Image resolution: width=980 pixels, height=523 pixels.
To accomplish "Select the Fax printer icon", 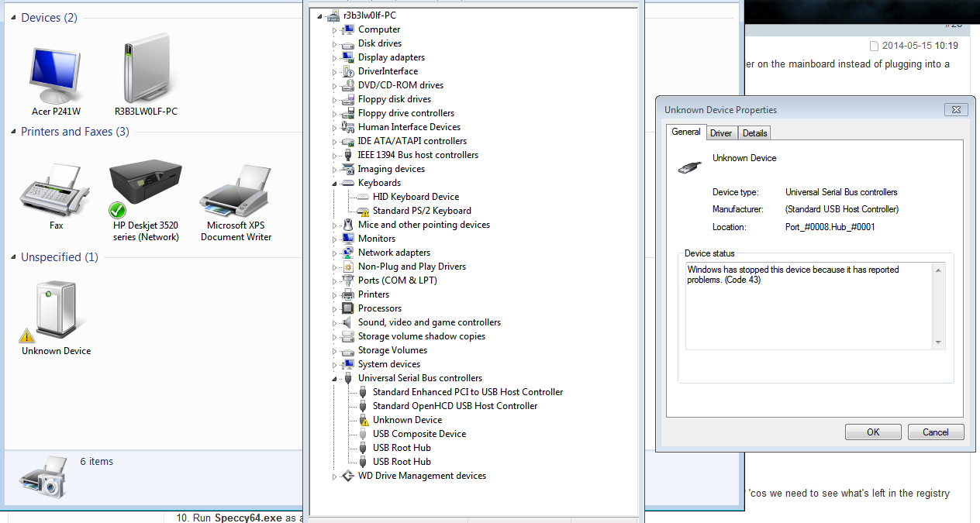I will pyautogui.click(x=55, y=191).
